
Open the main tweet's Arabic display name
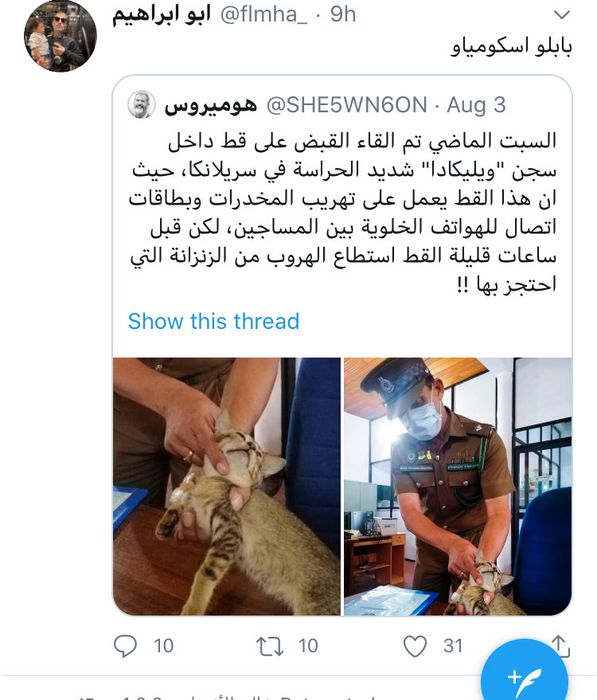pos(162,14)
